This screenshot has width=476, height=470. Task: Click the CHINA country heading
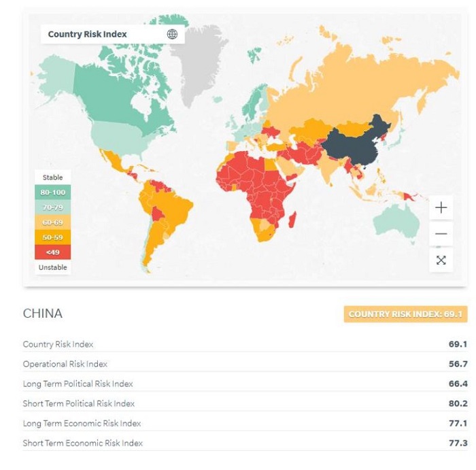point(43,314)
